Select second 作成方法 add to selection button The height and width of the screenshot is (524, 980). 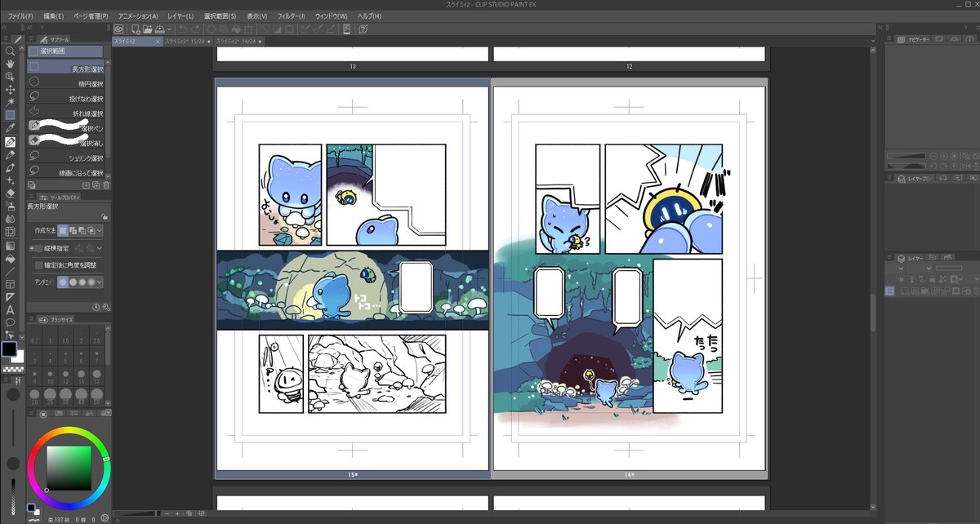click(x=73, y=230)
